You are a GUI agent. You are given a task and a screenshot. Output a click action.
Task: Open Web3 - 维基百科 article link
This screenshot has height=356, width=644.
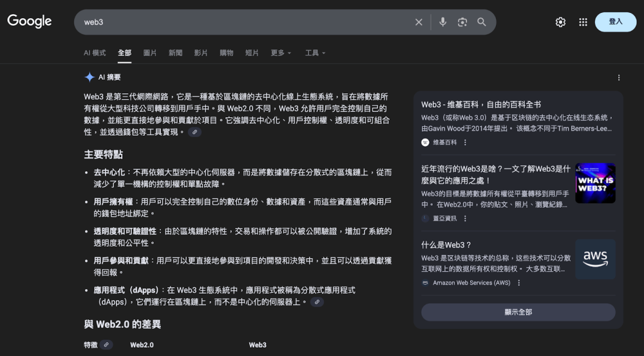click(481, 105)
